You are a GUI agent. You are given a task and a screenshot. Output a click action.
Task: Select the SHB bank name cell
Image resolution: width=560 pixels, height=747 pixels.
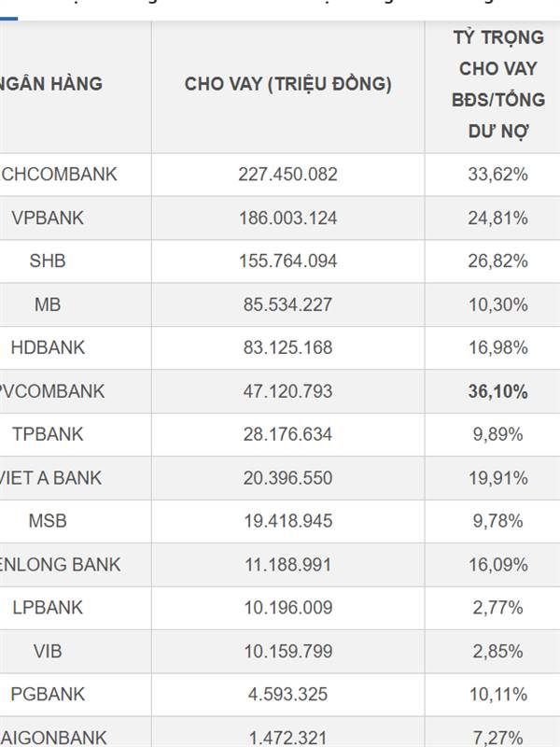[x=48, y=261]
